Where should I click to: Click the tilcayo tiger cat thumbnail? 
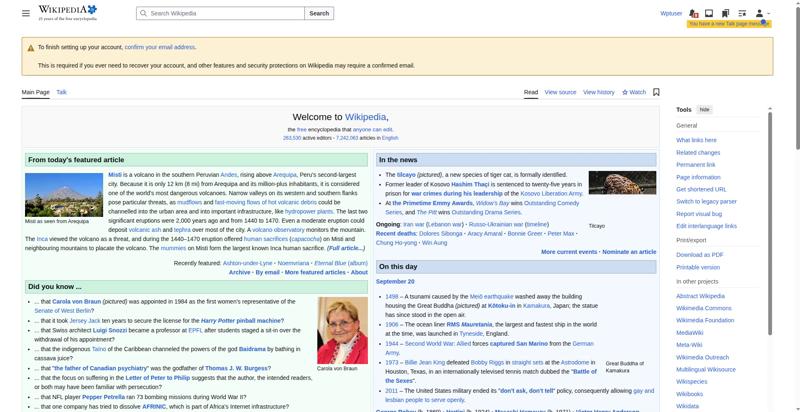tap(622, 183)
